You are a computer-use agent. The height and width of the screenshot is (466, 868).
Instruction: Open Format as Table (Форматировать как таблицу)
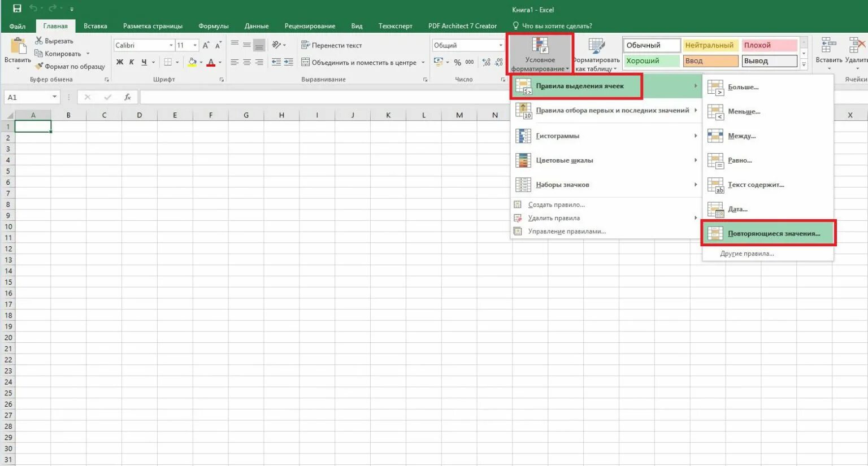click(x=596, y=55)
